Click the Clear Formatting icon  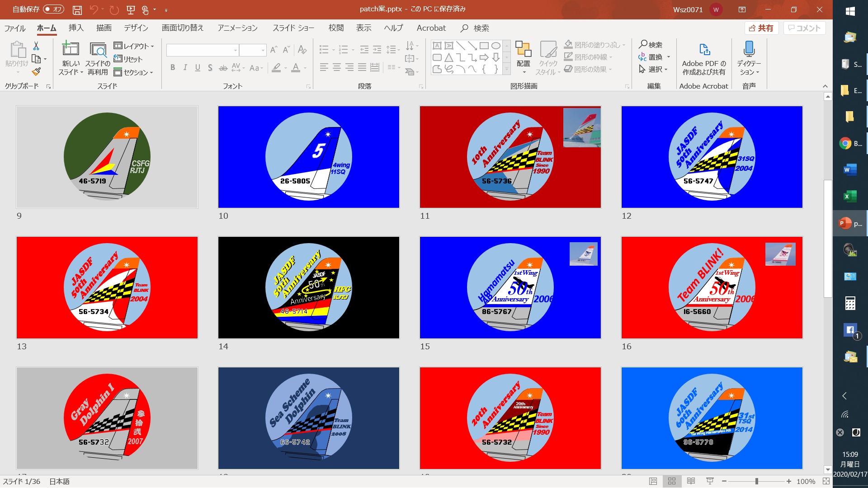coord(302,50)
